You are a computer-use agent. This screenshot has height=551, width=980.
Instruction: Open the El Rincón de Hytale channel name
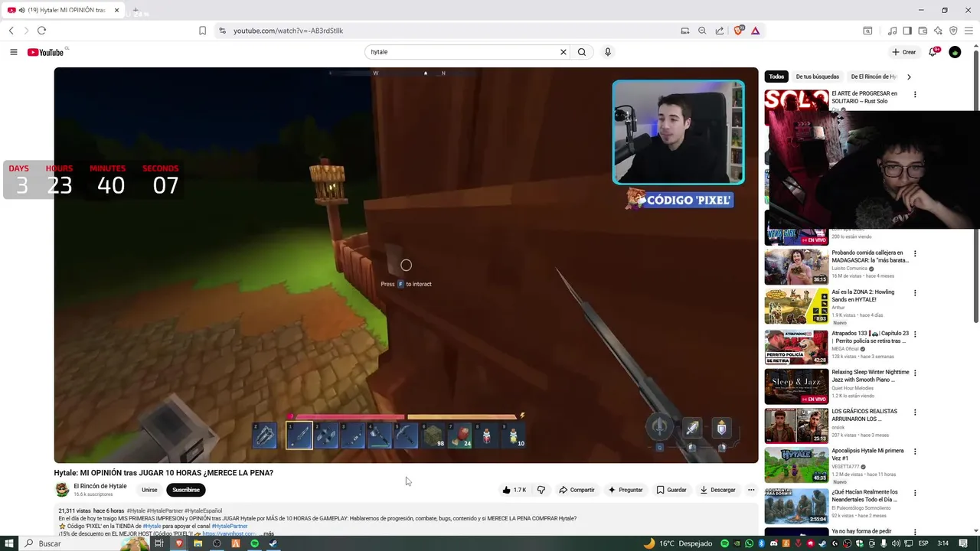click(100, 486)
